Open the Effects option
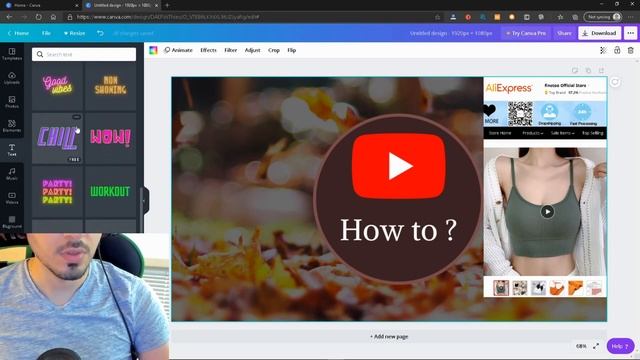This screenshot has height=360, width=640. (x=208, y=50)
